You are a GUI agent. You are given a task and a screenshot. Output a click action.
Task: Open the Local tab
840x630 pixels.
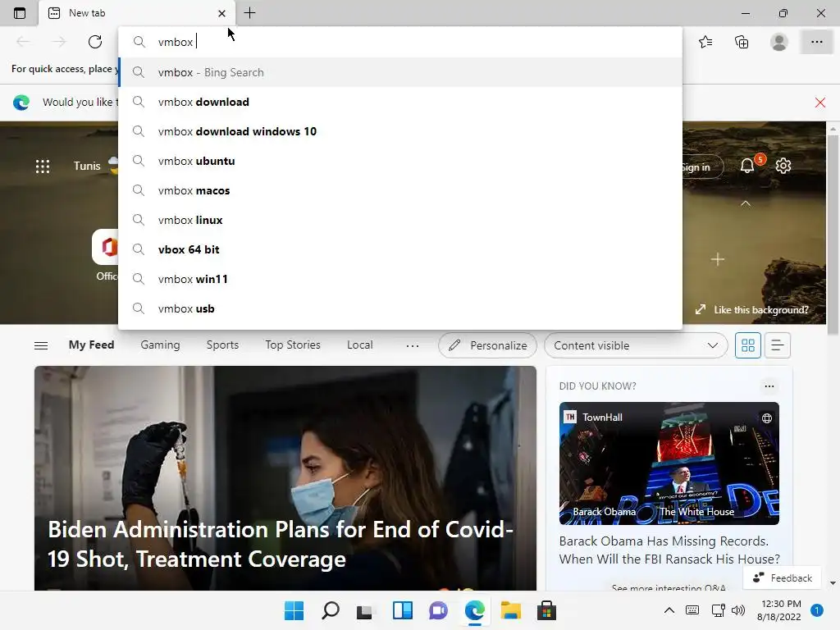pos(359,345)
